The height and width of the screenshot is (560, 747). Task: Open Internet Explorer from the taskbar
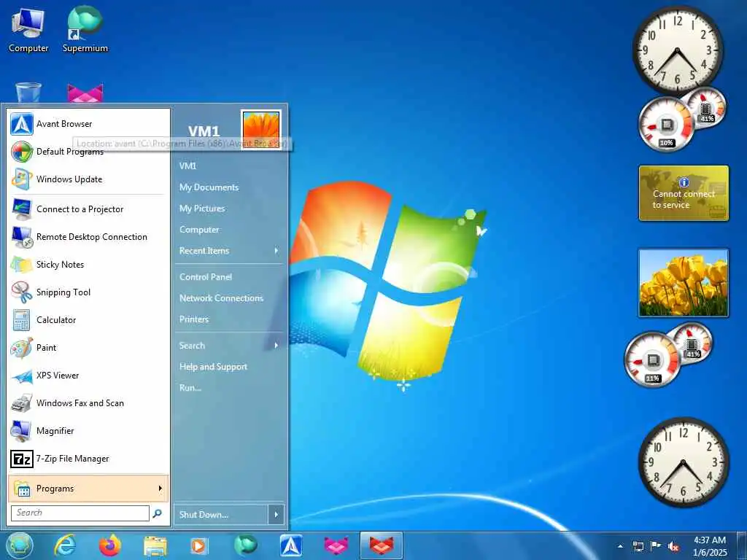coord(65,545)
